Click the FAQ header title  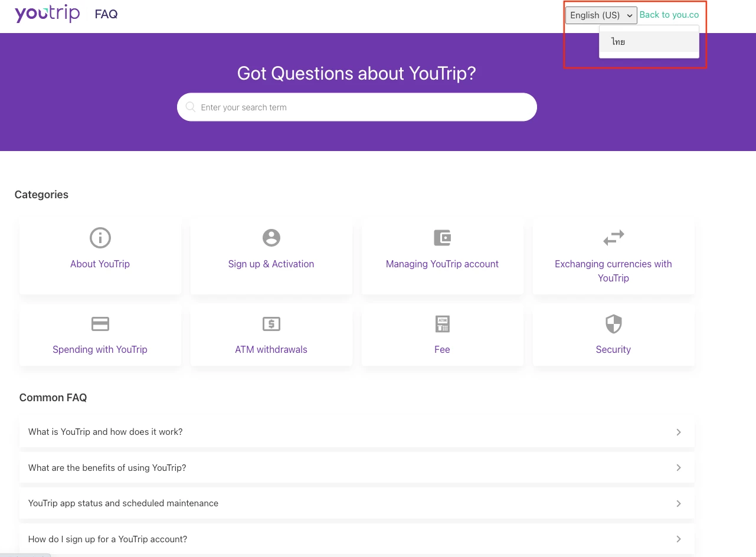pyautogui.click(x=106, y=14)
